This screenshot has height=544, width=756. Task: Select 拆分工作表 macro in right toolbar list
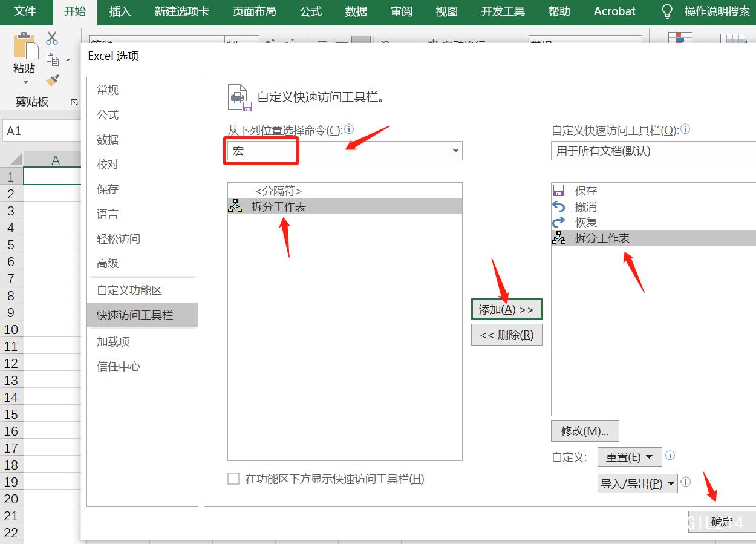(x=653, y=238)
